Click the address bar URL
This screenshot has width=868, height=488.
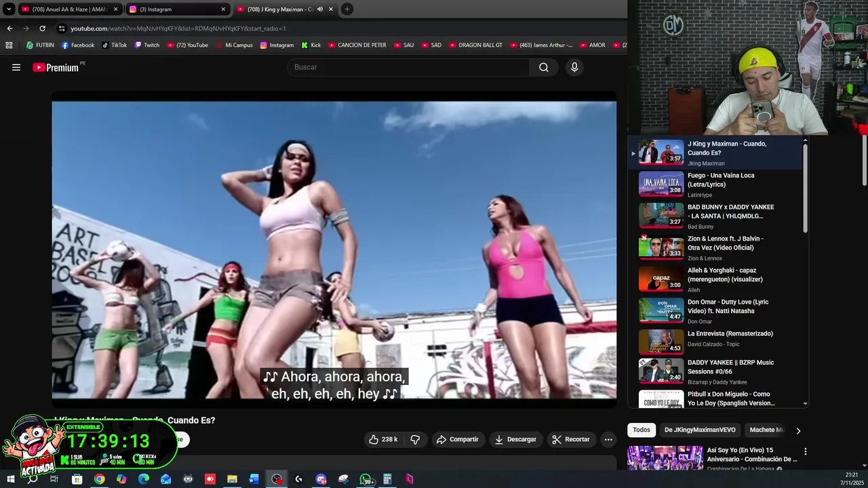[178, 28]
